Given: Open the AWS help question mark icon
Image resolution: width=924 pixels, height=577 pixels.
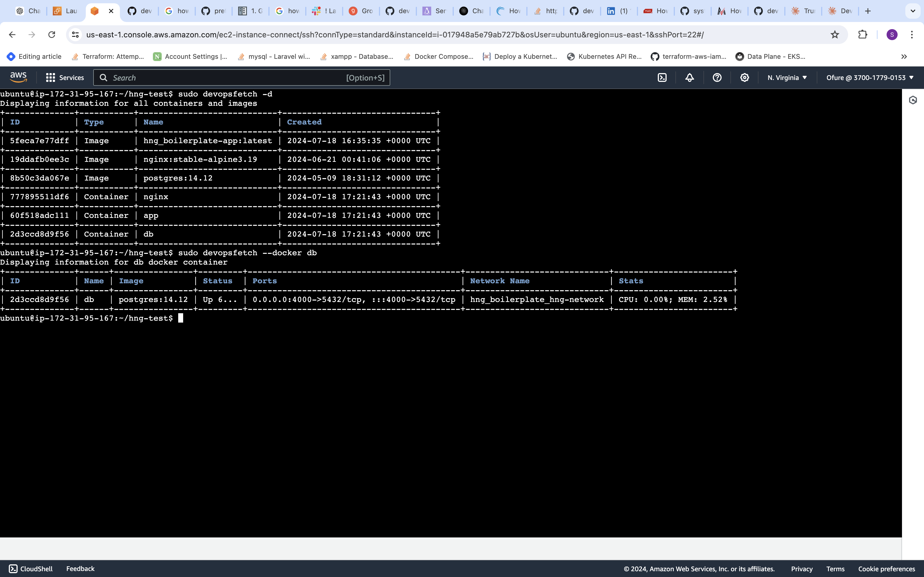Looking at the screenshot, I should click(717, 77).
